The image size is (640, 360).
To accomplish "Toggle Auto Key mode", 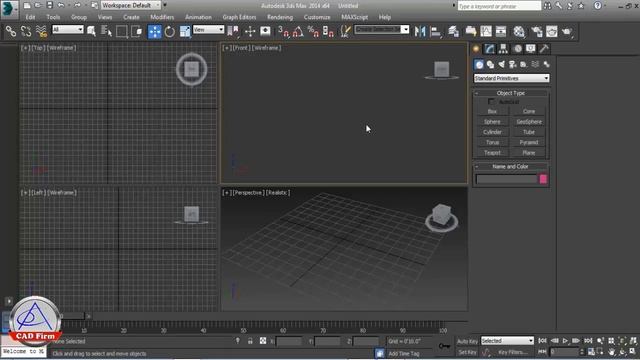I will (x=467, y=341).
